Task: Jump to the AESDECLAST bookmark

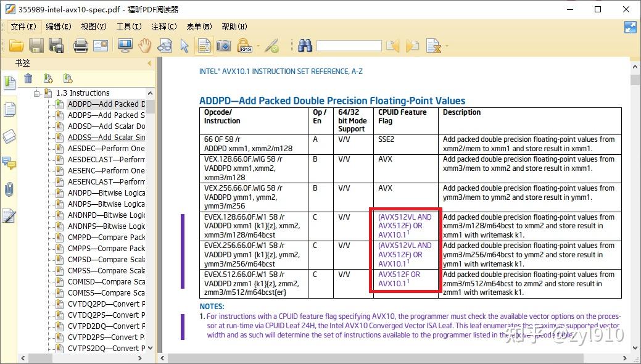Action: [106, 159]
